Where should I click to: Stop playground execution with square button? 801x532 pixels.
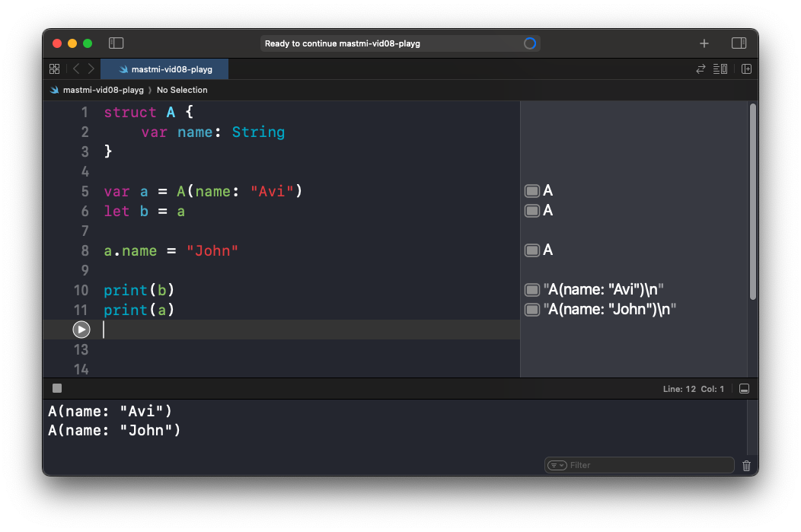pyautogui.click(x=57, y=388)
